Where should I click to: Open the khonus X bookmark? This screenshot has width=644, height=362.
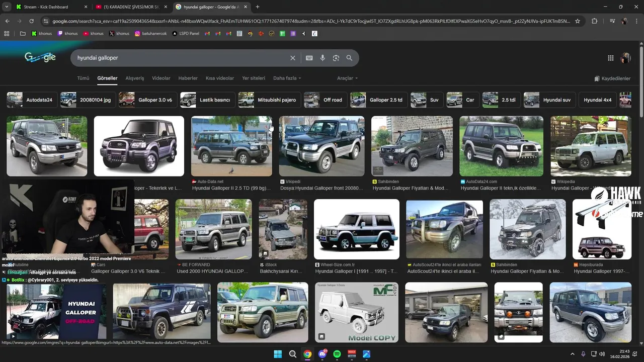(119, 34)
